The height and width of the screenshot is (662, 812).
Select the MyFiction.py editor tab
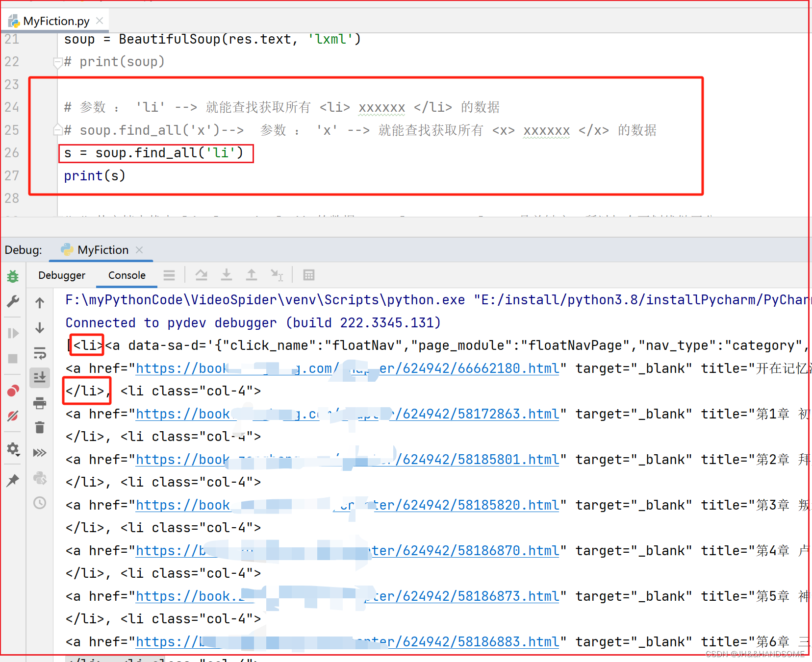[x=55, y=21]
